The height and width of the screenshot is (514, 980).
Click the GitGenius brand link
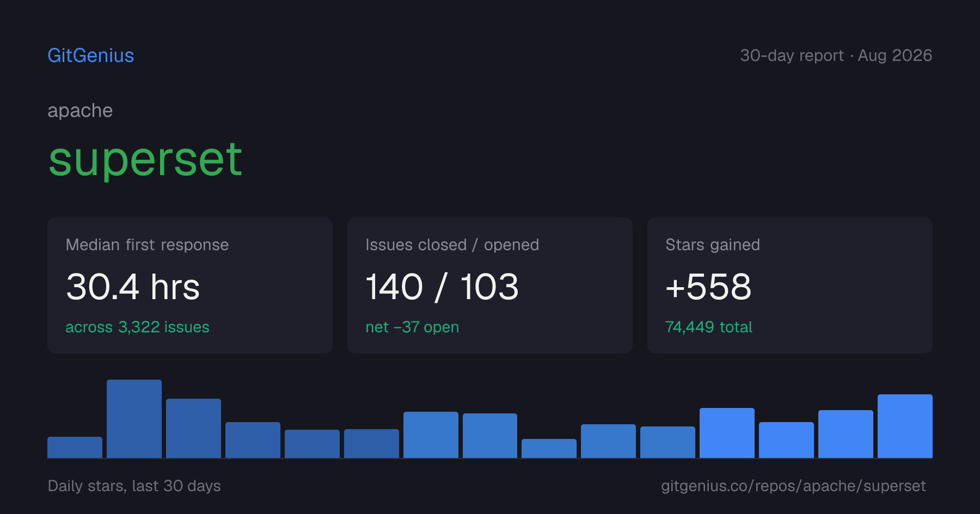point(91,55)
